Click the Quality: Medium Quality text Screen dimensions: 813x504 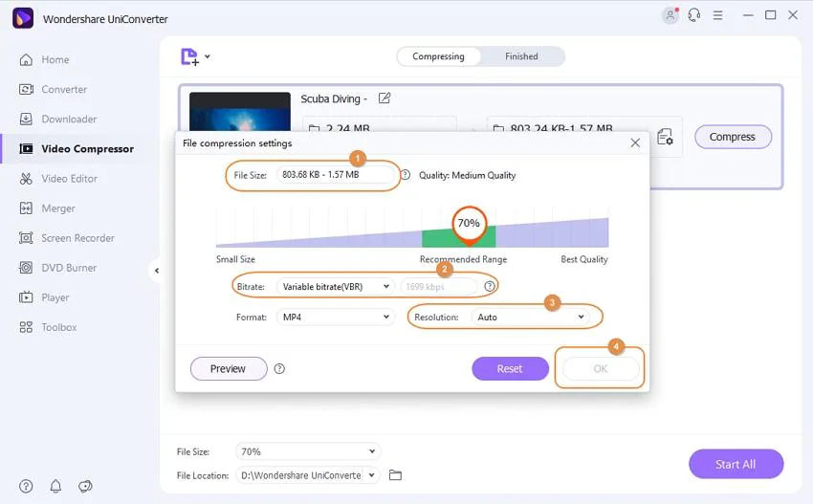[x=467, y=176]
